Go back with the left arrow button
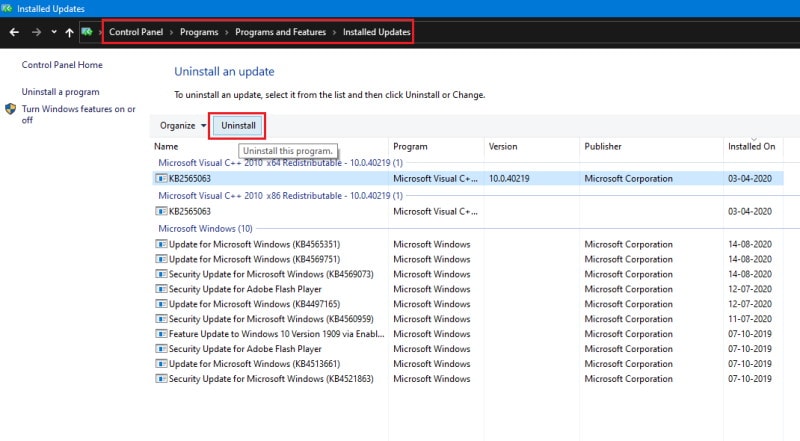Image resolution: width=800 pixels, height=441 pixels. tap(14, 32)
